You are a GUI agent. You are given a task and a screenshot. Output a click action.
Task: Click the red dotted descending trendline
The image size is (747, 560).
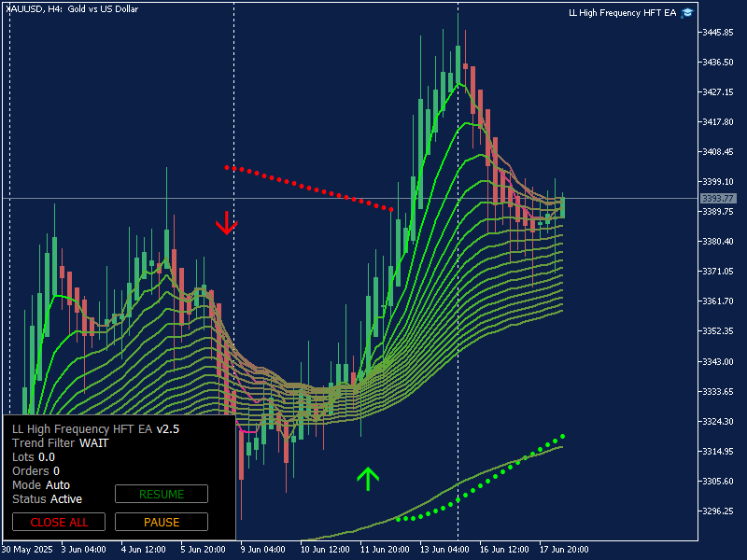[309, 189]
